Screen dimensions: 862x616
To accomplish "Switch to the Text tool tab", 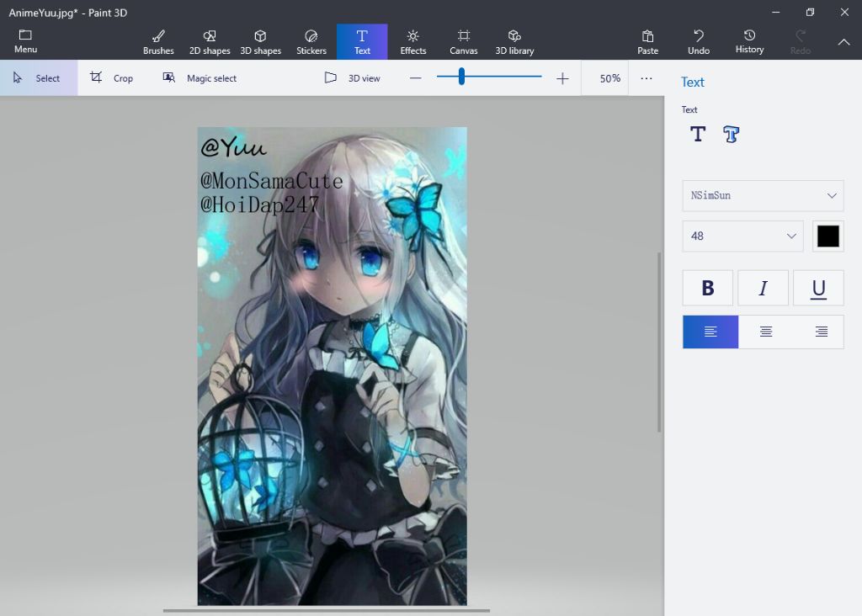I will 362,42.
